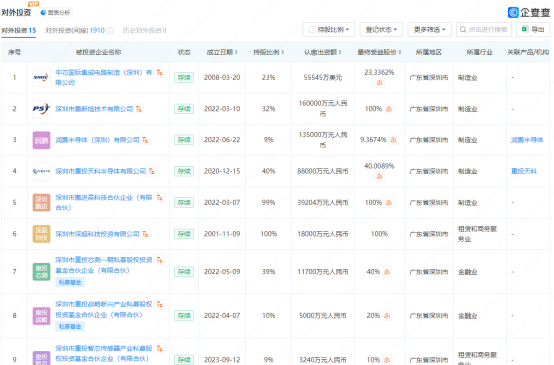The width and height of the screenshot is (554, 365).
Task: Click the PST company logo in row 2
Action: pos(41,109)
